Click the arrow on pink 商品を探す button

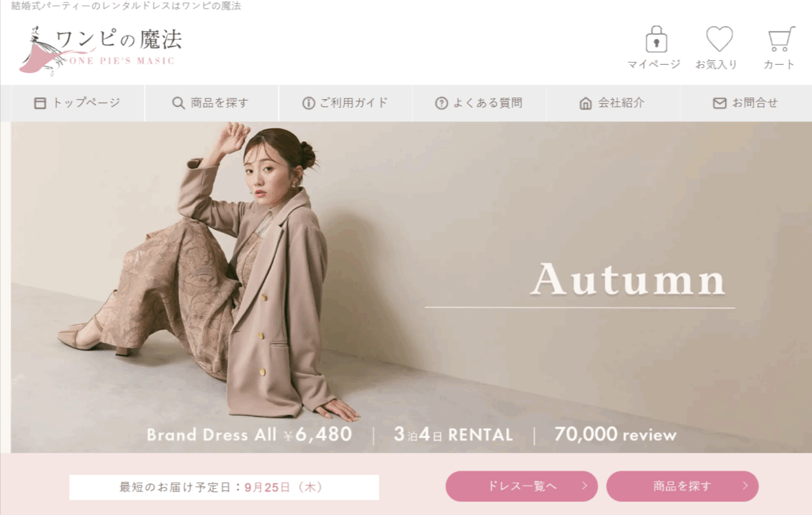(745, 486)
